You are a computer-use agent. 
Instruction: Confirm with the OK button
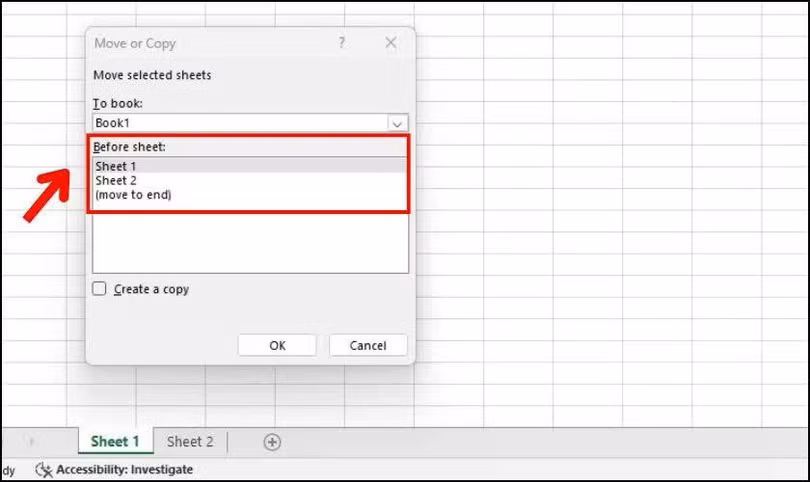pos(277,345)
